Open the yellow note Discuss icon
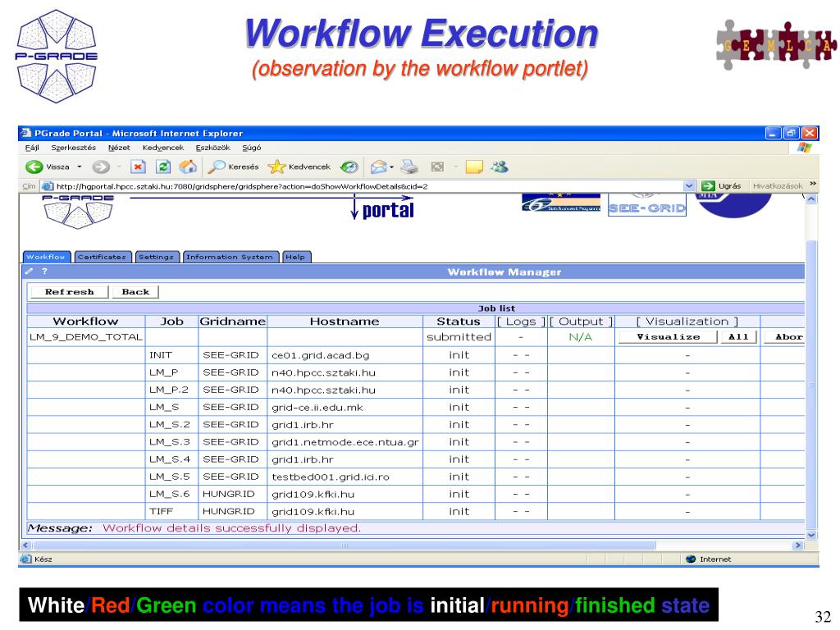840x630 pixels. coord(474,167)
